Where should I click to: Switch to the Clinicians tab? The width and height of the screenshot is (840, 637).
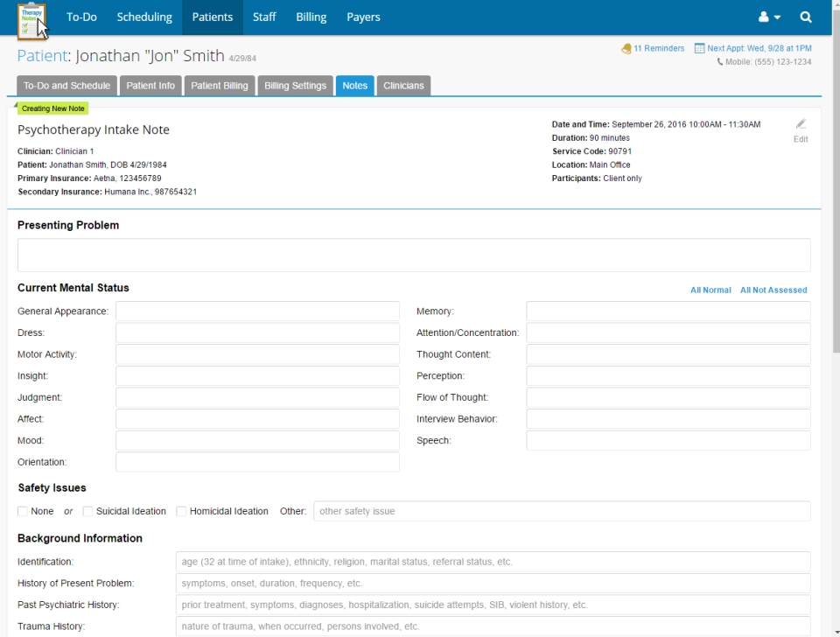pyautogui.click(x=403, y=85)
